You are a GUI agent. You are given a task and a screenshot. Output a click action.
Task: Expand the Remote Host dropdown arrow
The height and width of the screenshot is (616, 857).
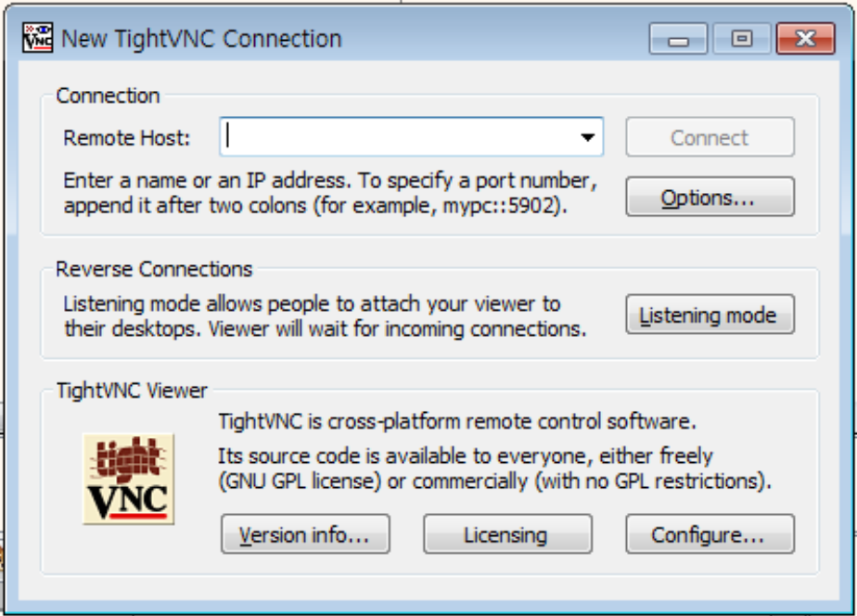588,137
